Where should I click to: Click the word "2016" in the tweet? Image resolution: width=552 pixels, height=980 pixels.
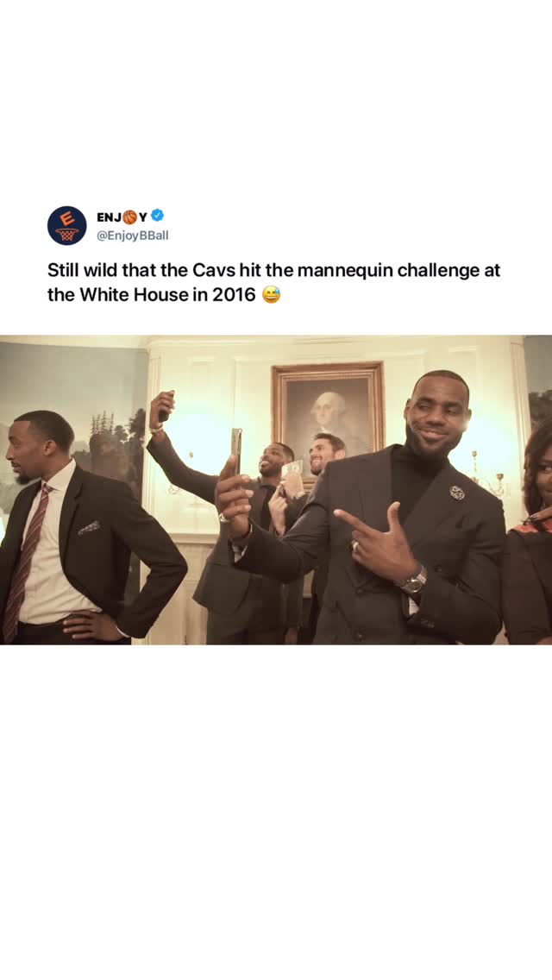click(x=234, y=294)
